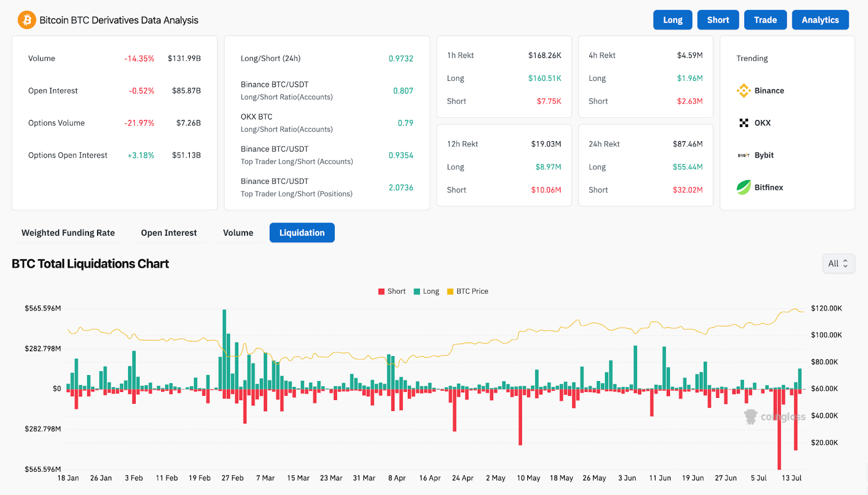Click the orange Bitcoin logo icon
The width and height of the screenshot is (868, 495).
point(27,20)
